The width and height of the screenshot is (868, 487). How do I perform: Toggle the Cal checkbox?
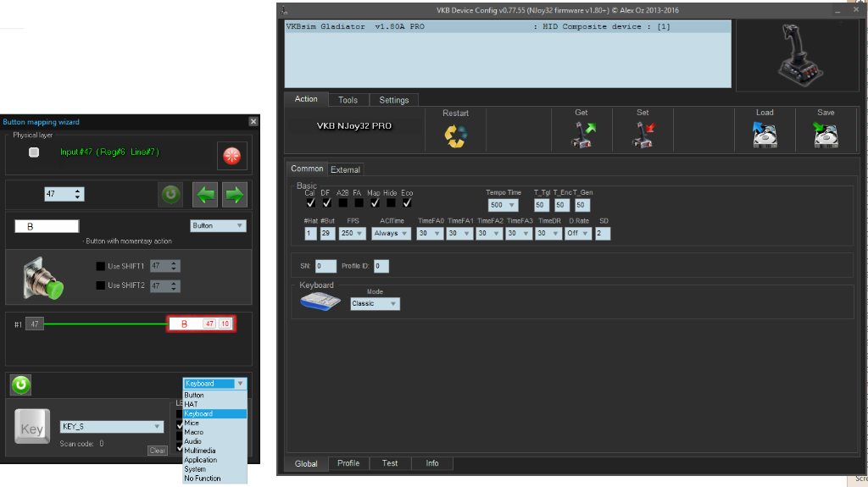click(x=310, y=203)
